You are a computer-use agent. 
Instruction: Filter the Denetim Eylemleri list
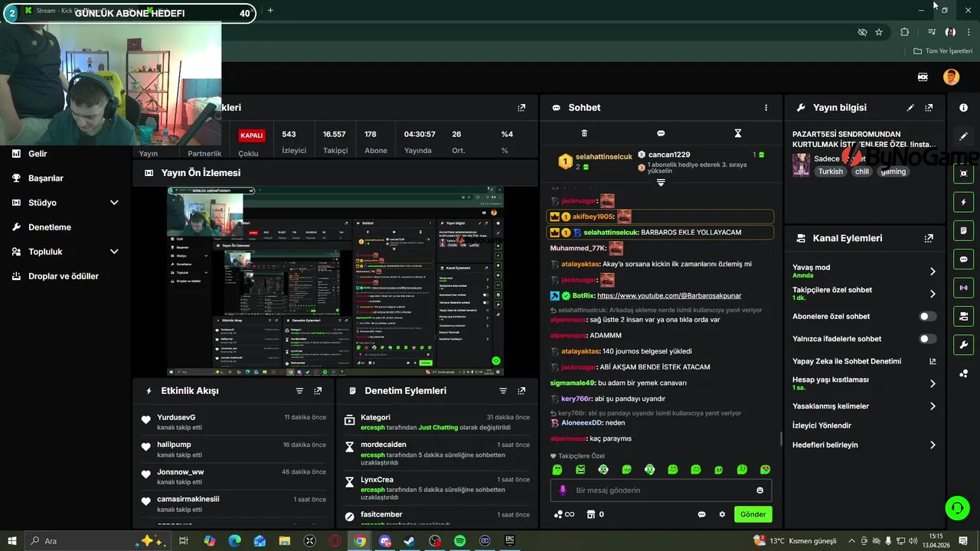point(503,390)
